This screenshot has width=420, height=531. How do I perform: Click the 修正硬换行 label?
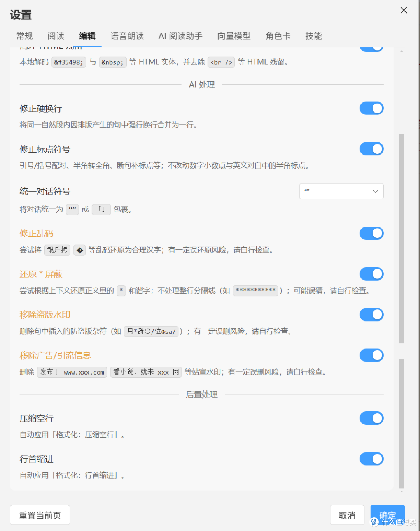tap(41, 109)
